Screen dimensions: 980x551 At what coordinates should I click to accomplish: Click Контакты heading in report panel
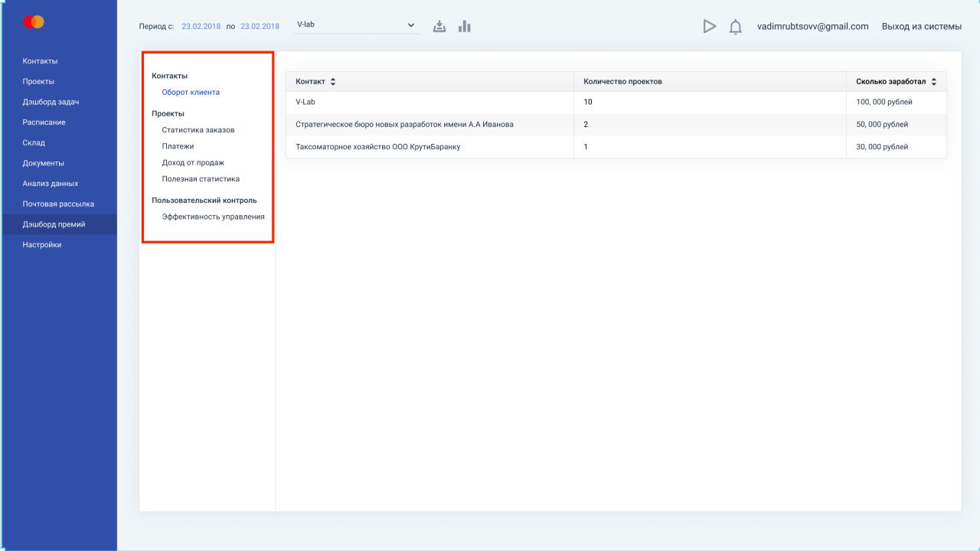pos(170,76)
